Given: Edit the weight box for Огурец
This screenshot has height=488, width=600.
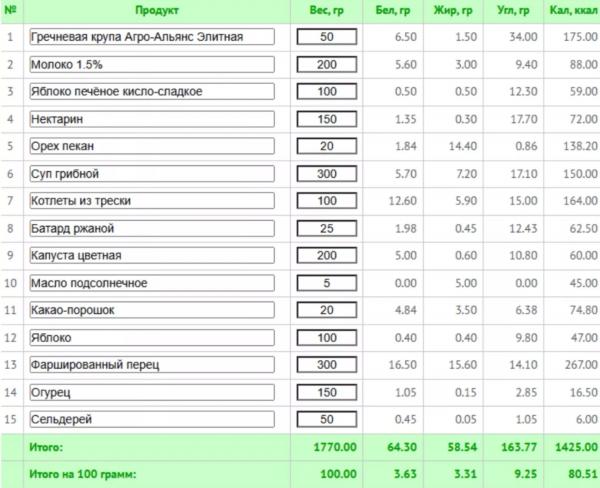Looking at the screenshot, I should pyautogui.click(x=327, y=392).
